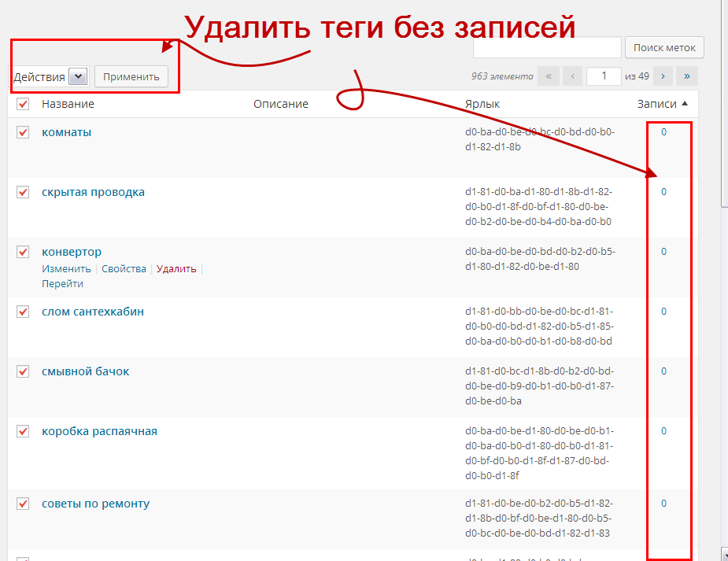This screenshot has height=561, width=728.
Task: Click the current page number field
Action: click(604, 76)
